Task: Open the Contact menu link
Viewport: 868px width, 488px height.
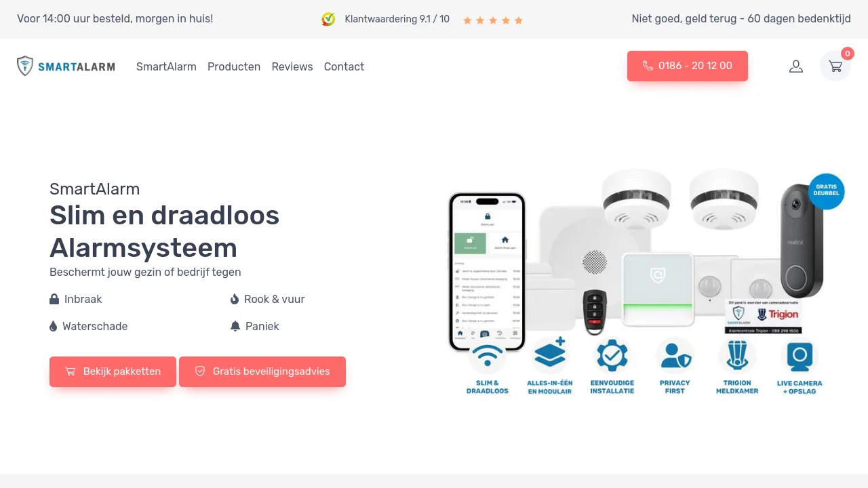Action: pyautogui.click(x=344, y=66)
